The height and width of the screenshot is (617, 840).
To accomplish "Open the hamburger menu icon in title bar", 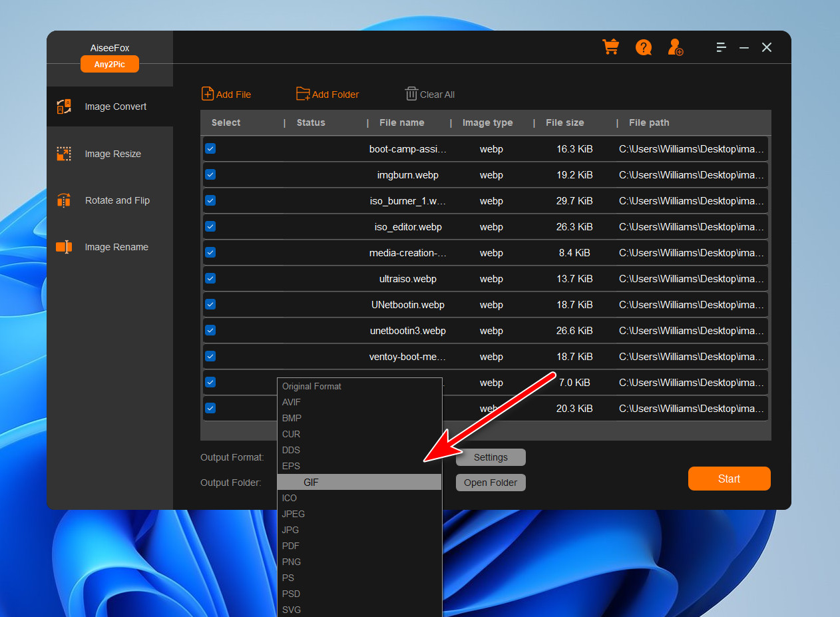I will pos(721,47).
